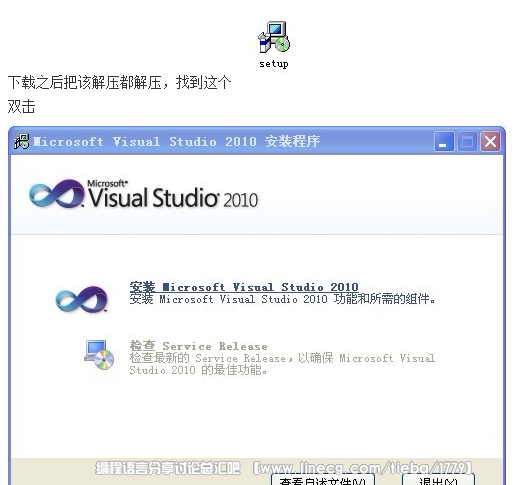Viewport: 522px width, 485px height.
Task: Click the Visual Studio infinity logo beside install option
Action: (82, 299)
